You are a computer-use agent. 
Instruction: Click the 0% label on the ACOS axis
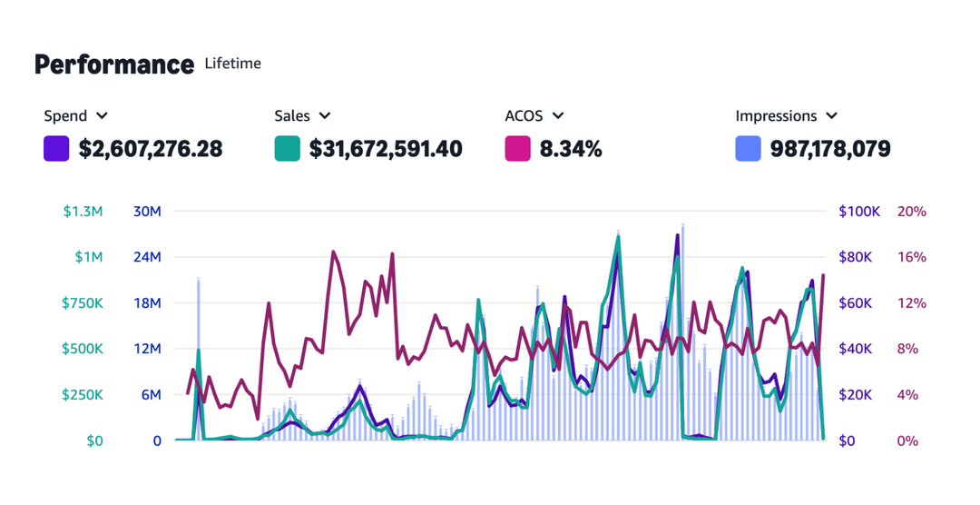(907, 441)
